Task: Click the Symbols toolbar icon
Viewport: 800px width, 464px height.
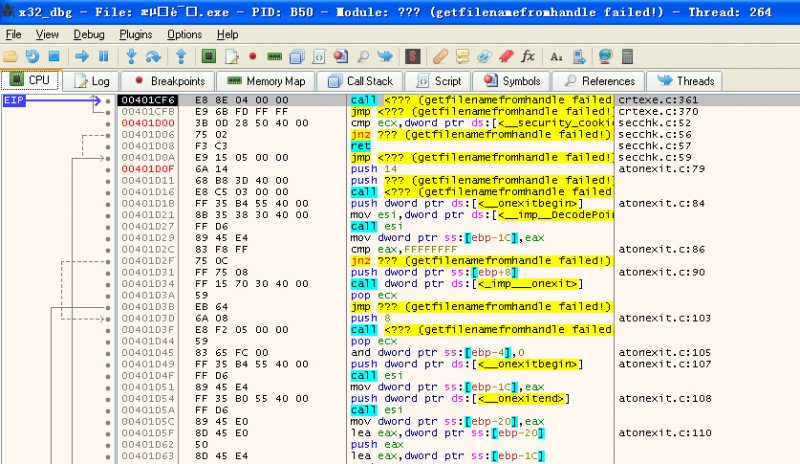Action: click(x=341, y=57)
